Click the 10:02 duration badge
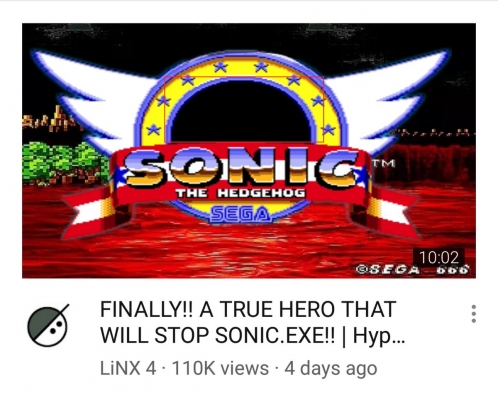The image size is (498, 400). pos(439,257)
